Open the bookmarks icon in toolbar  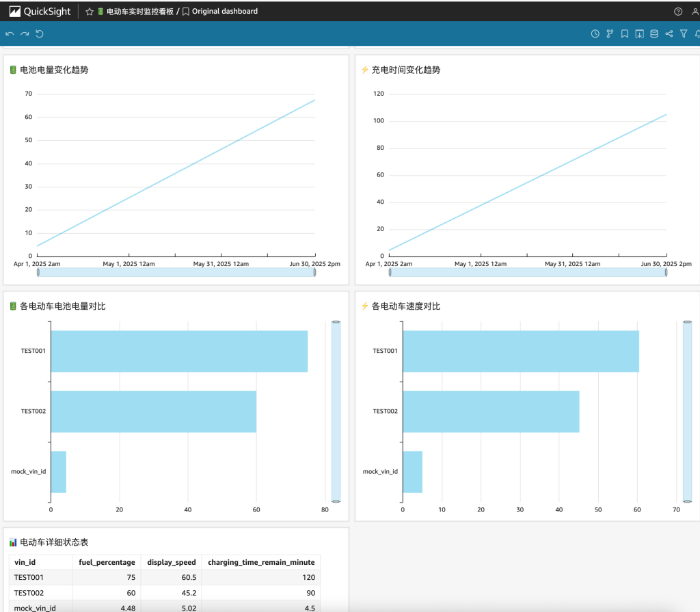click(625, 34)
